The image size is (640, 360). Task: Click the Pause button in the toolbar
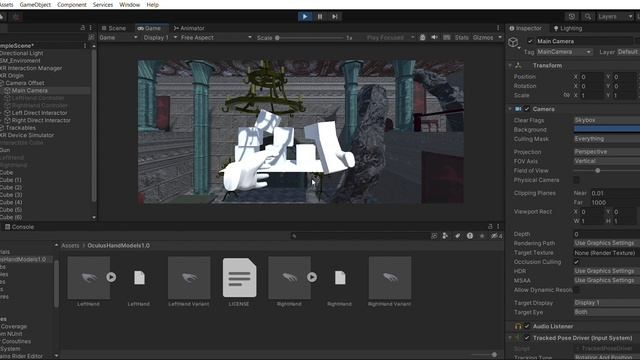(320, 17)
